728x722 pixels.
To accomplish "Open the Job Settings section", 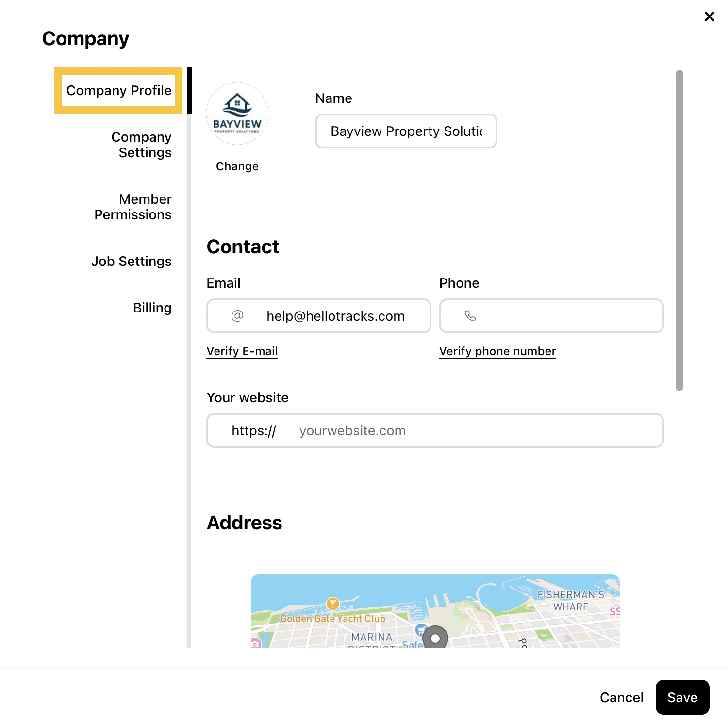I will coord(132,261).
